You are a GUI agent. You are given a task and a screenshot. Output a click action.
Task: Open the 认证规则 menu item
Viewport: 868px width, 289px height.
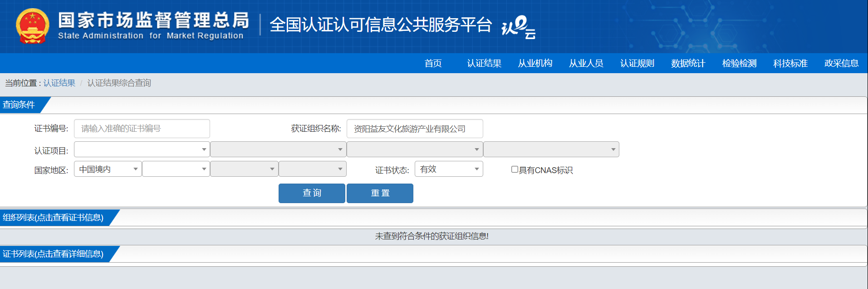pyautogui.click(x=637, y=63)
